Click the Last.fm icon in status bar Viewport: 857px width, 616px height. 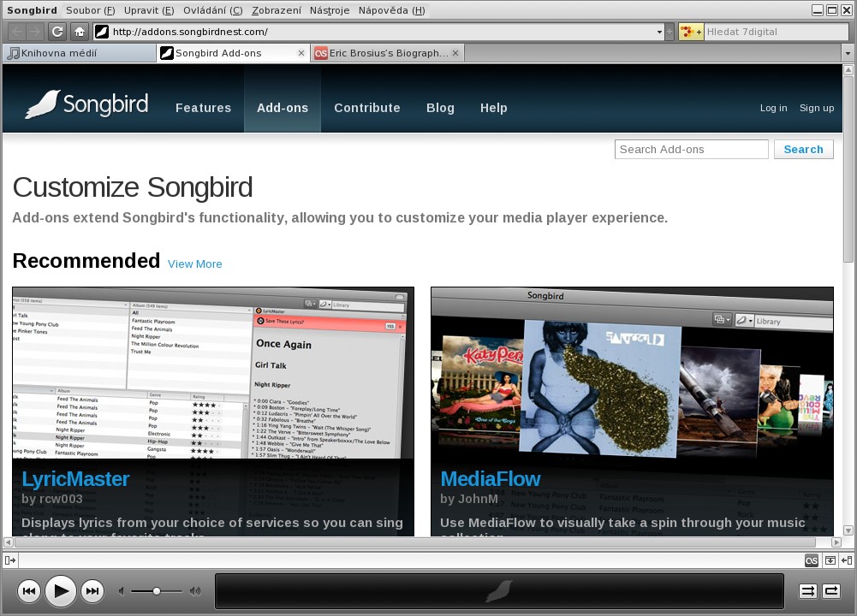[812, 560]
